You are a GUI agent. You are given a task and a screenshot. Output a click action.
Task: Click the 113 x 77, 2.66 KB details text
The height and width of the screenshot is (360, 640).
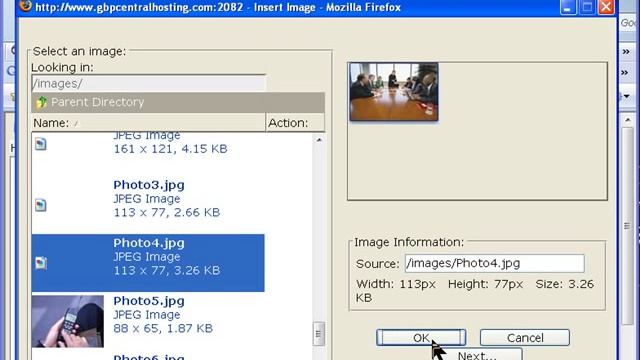click(x=167, y=212)
